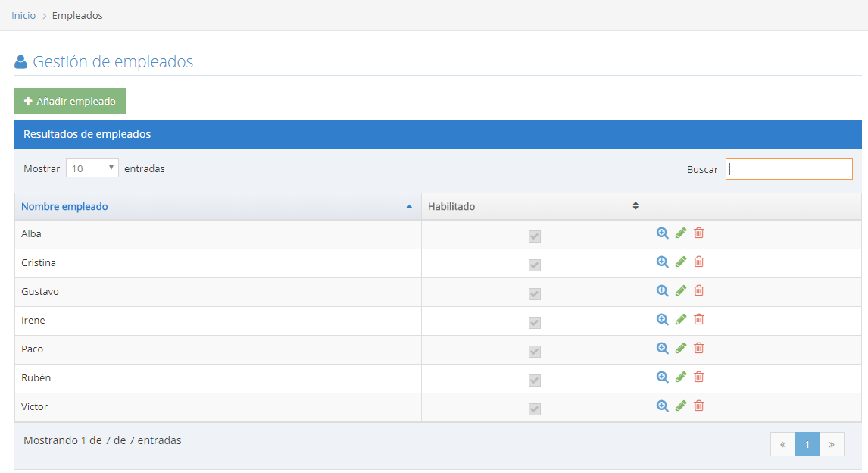Toggle the Habilitado checkbox for Irene

point(535,323)
